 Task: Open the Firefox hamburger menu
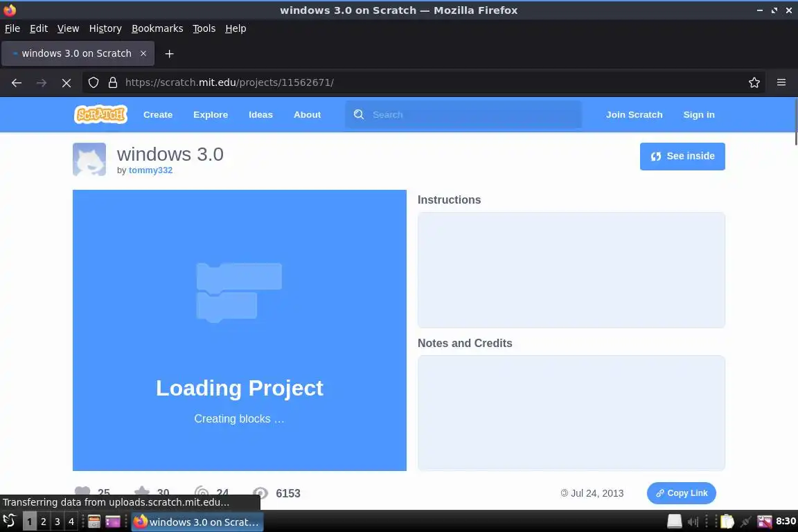pos(781,82)
